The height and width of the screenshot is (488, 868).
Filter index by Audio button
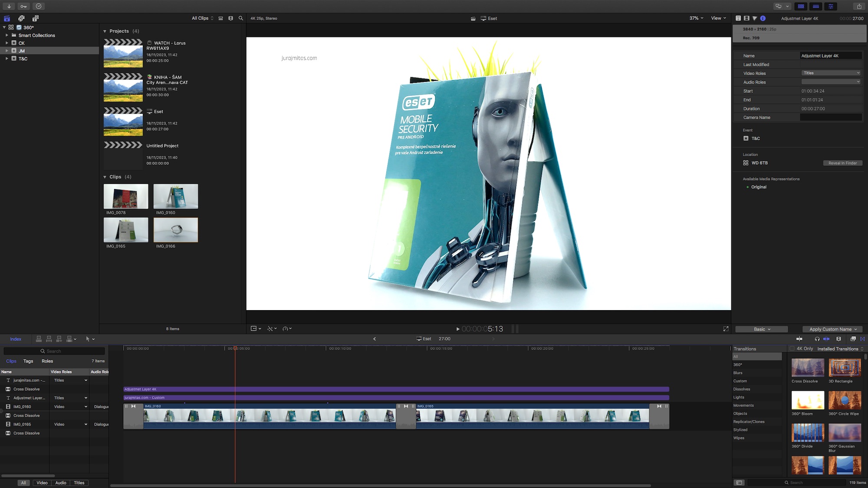(61, 483)
